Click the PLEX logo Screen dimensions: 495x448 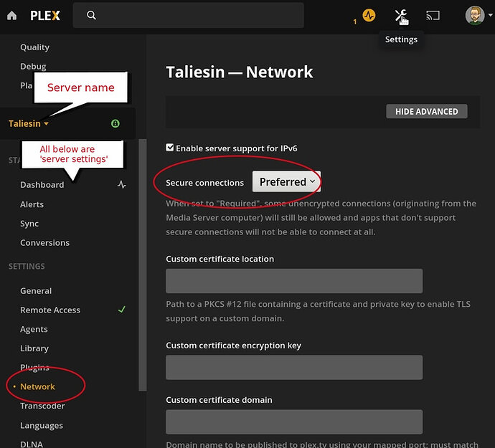tap(44, 16)
